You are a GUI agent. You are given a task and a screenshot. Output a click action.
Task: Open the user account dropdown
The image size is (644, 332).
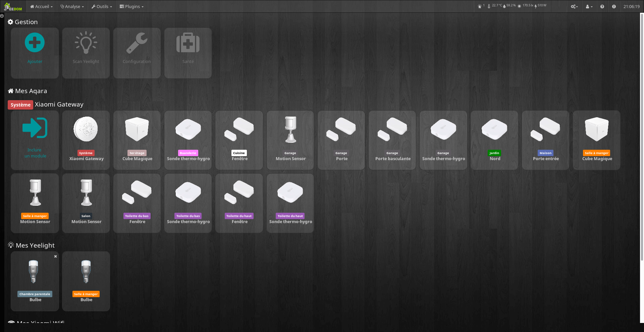pos(589,6)
